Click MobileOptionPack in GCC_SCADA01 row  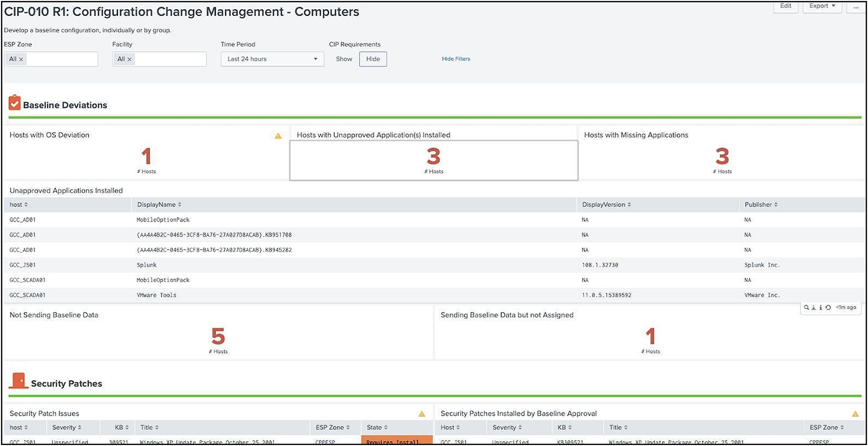click(x=163, y=280)
